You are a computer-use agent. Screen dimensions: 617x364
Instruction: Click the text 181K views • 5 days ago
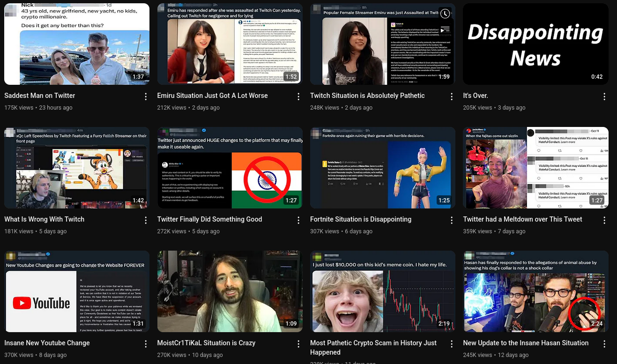tap(36, 231)
